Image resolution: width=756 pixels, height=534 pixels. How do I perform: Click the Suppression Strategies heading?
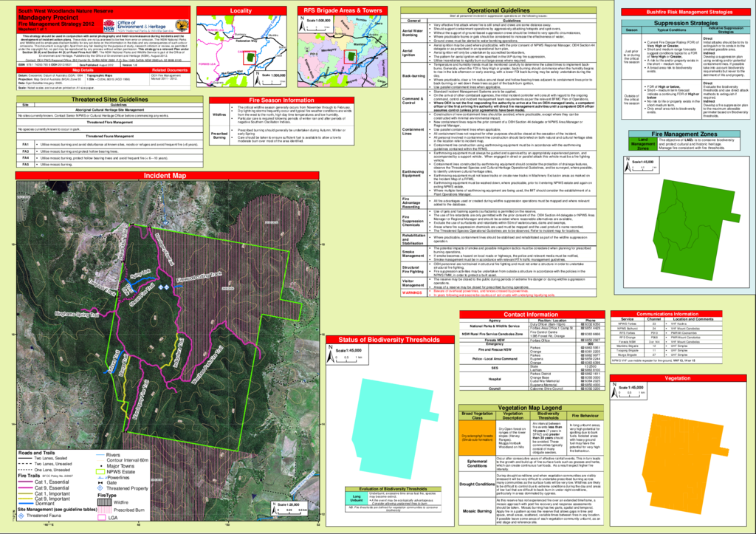point(686,23)
